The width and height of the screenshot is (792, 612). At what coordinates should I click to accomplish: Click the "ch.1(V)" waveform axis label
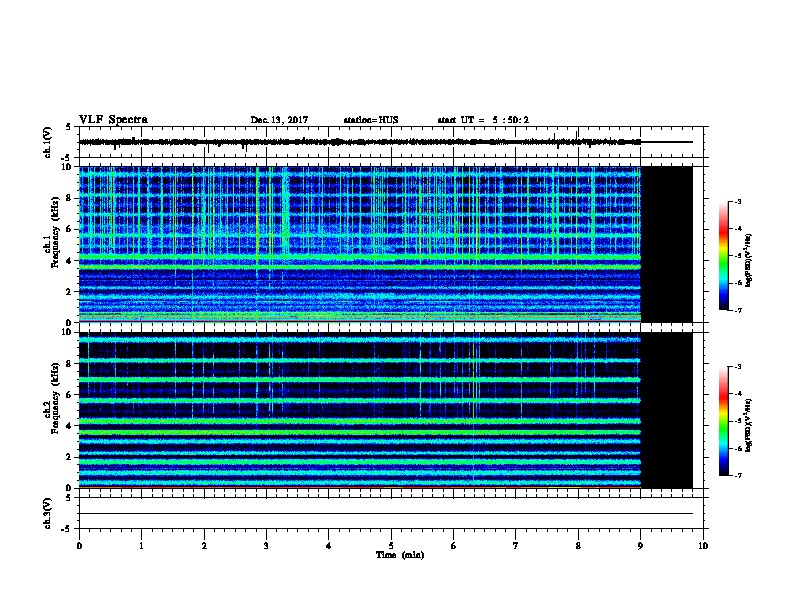click(x=47, y=142)
